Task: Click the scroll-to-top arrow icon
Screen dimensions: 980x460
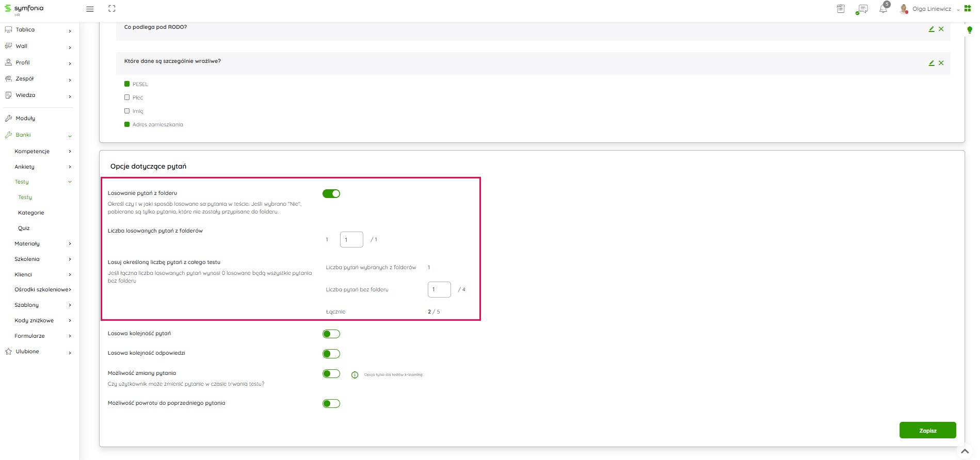Action: point(965,451)
